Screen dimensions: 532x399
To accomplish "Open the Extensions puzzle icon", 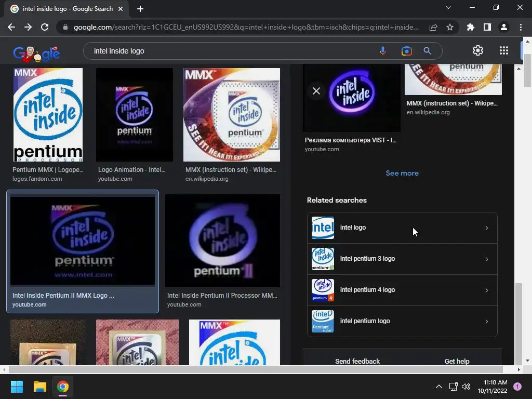I will [471, 27].
